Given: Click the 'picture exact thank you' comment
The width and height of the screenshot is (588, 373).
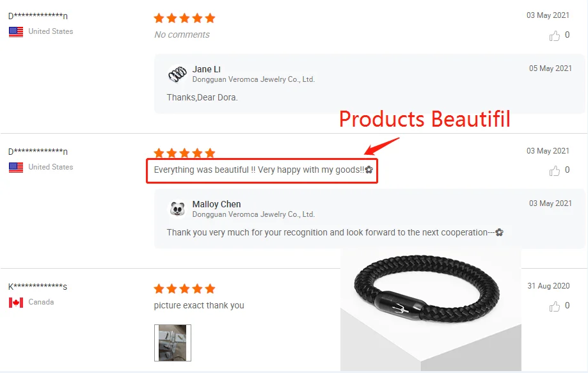Looking at the screenshot, I should (x=199, y=306).
